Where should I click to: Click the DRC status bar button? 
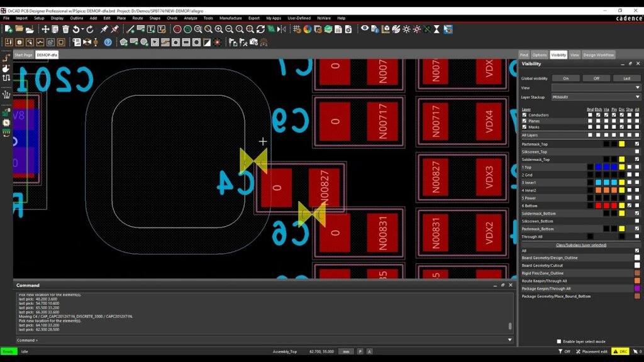tap(621, 352)
